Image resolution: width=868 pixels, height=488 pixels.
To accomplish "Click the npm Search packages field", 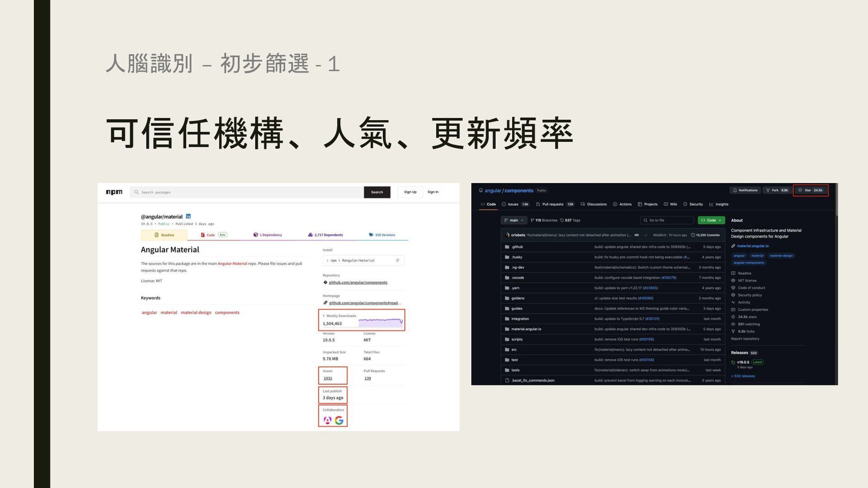I will click(247, 192).
